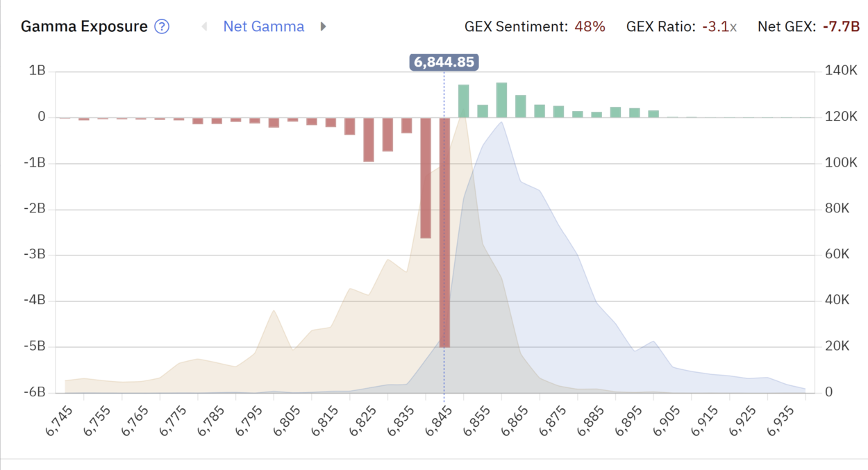Click the GEX Sentiment 48% value
Screen dimensions: 868x470
click(x=590, y=27)
